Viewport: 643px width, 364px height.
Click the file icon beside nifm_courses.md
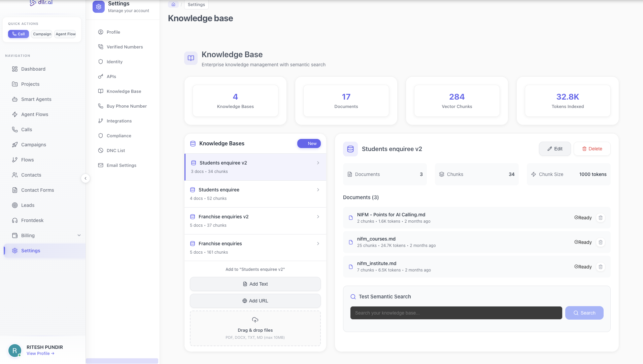[x=351, y=242]
